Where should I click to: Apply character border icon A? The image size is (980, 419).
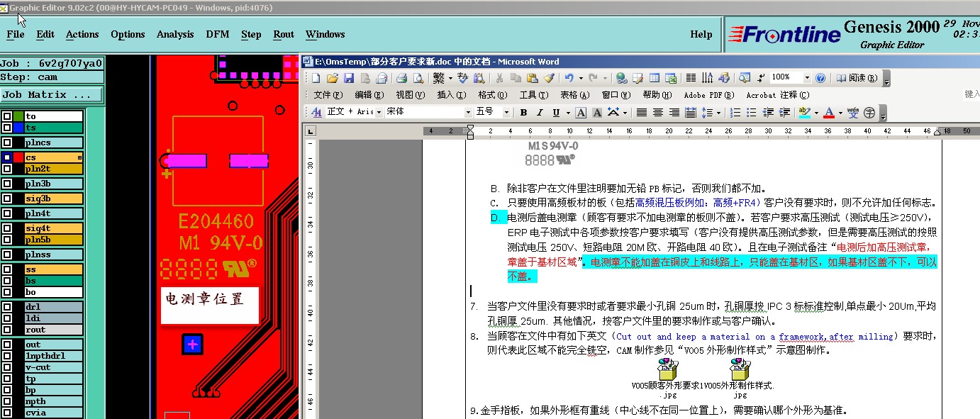pos(581,112)
